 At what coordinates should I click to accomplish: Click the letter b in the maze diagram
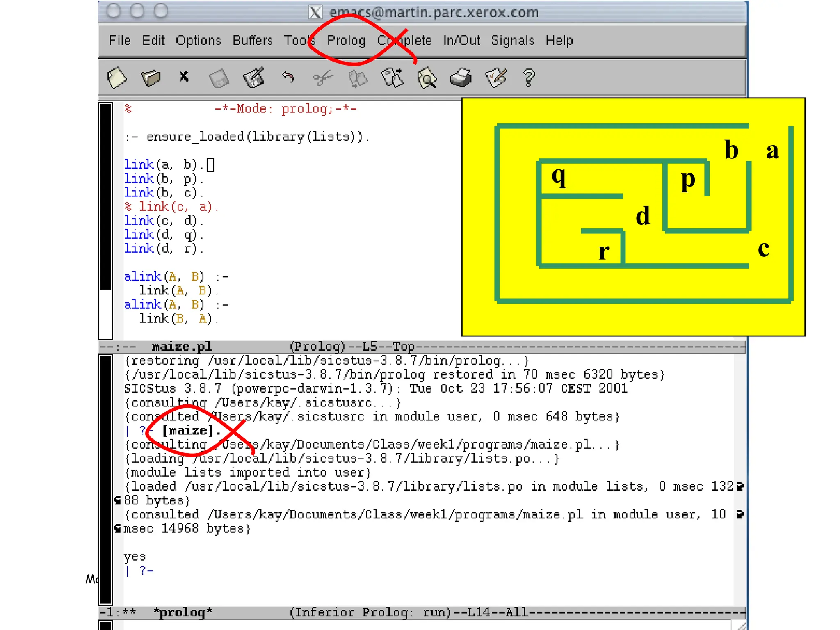[731, 149]
